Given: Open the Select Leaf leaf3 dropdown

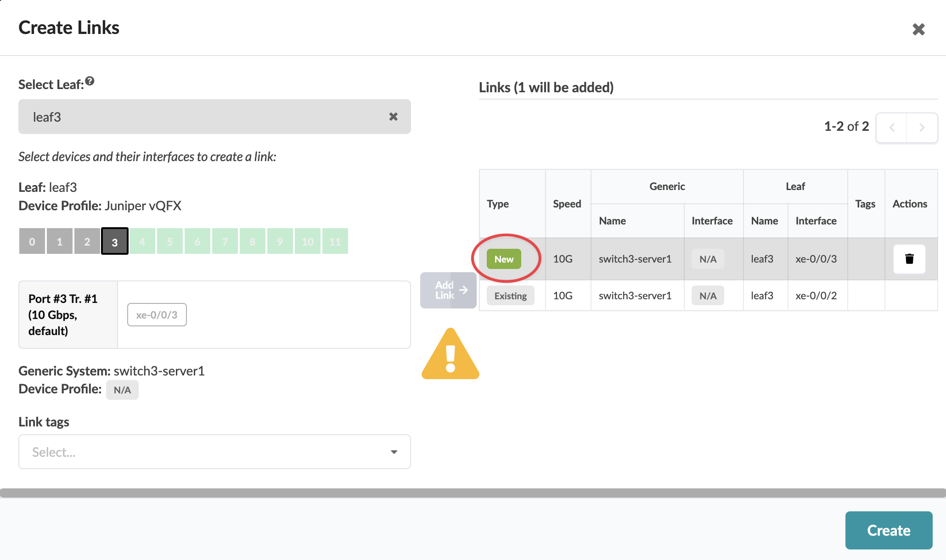Looking at the screenshot, I should pyautogui.click(x=202, y=117).
